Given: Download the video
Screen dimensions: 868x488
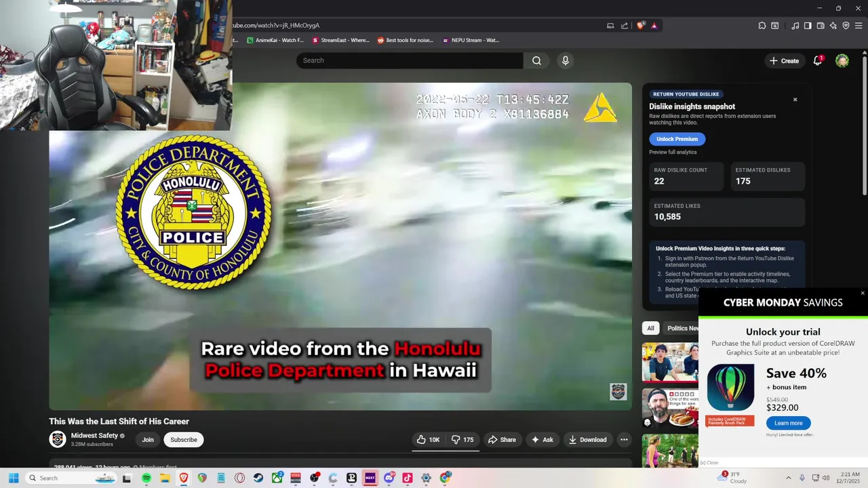Looking at the screenshot, I should tap(587, 440).
